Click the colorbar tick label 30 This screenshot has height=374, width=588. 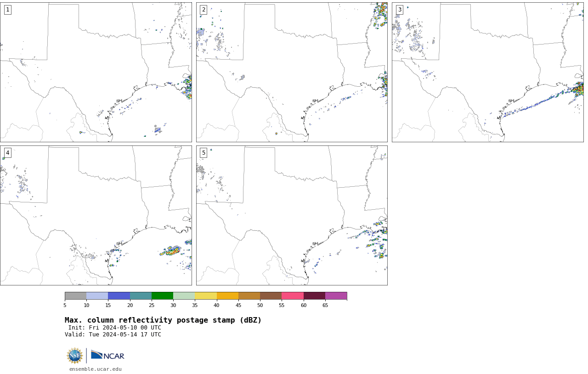tap(173, 306)
